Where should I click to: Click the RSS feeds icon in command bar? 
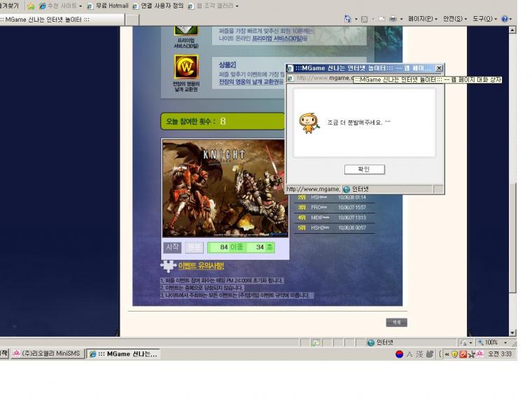(365, 19)
